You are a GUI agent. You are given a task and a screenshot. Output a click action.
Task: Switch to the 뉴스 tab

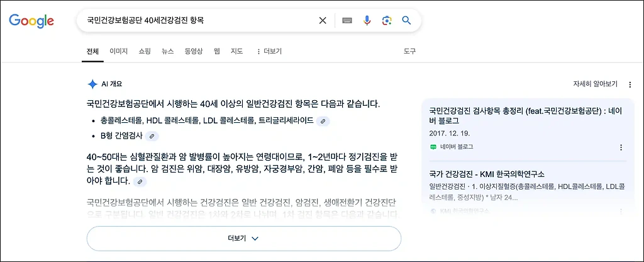click(x=167, y=52)
